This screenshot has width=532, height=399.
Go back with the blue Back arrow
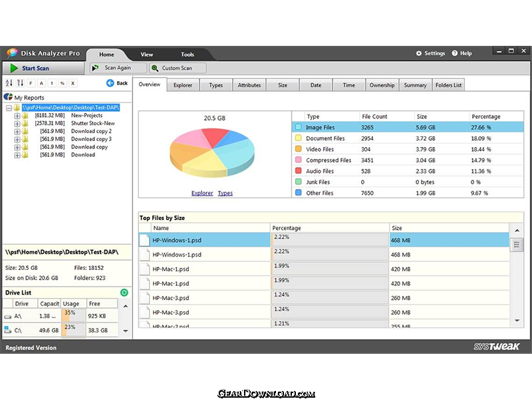(x=110, y=83)
